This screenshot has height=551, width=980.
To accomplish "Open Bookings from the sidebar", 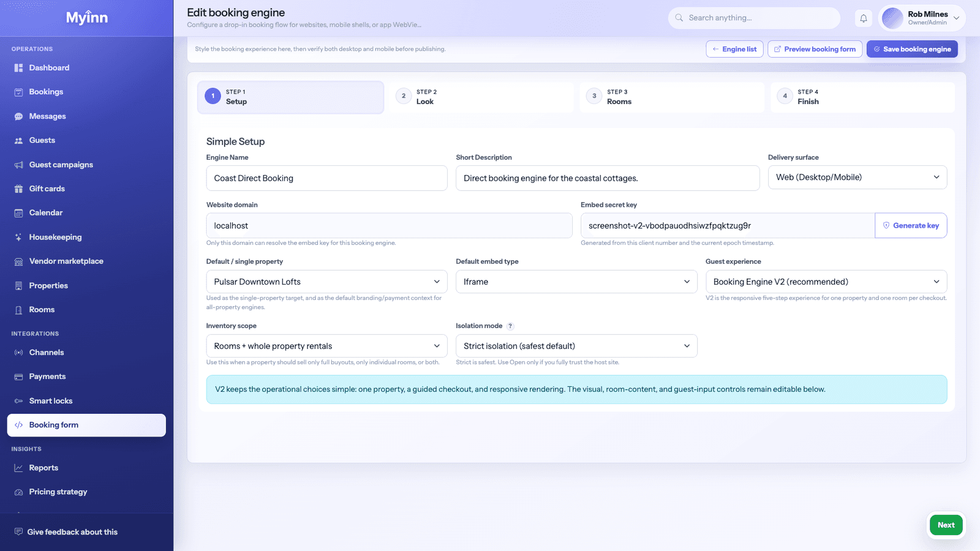I will pyautogui.click(x=86, y=92).
